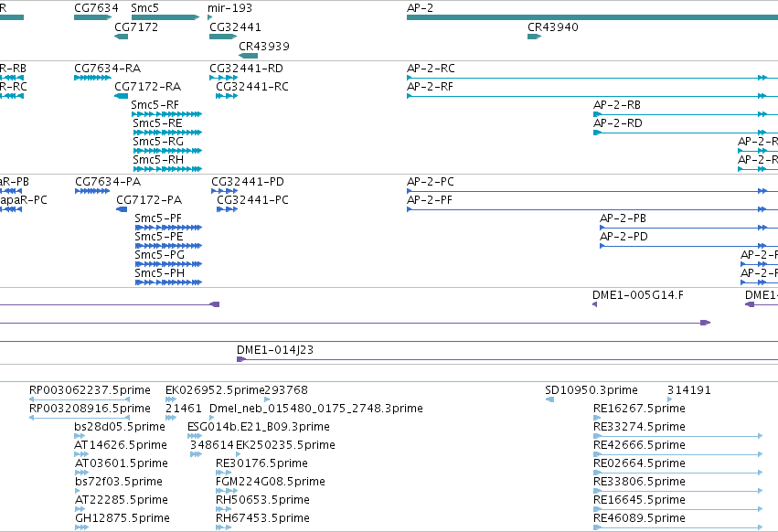Select EST RE46089.5prime
The image size is (778, 532).
click(x=639, y=518)
